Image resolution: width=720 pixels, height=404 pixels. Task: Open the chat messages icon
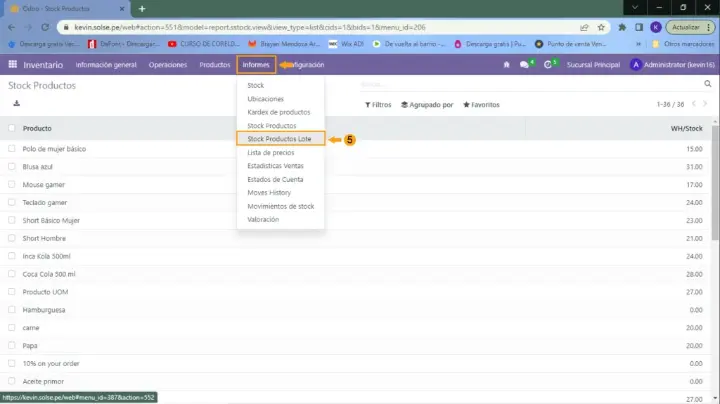click(x=524, y=64)
